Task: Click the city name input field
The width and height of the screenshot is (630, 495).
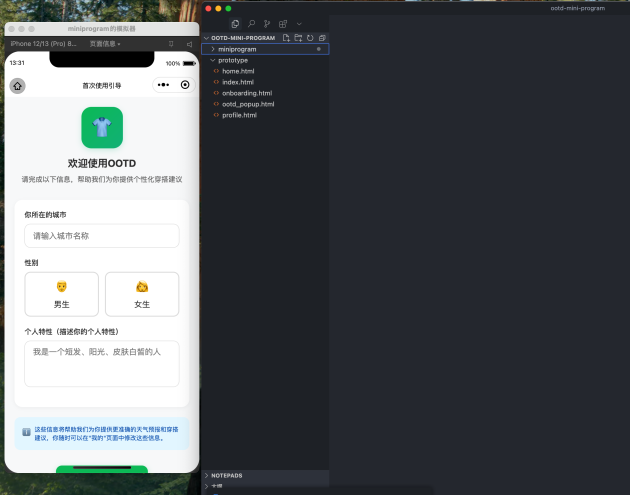Action: point(101,236)
